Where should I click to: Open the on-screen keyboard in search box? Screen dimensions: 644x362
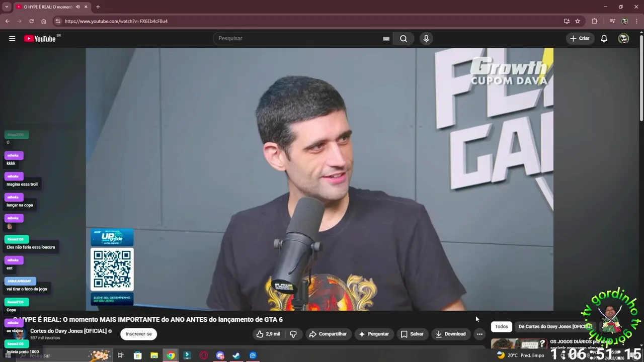tap(386, 39)
